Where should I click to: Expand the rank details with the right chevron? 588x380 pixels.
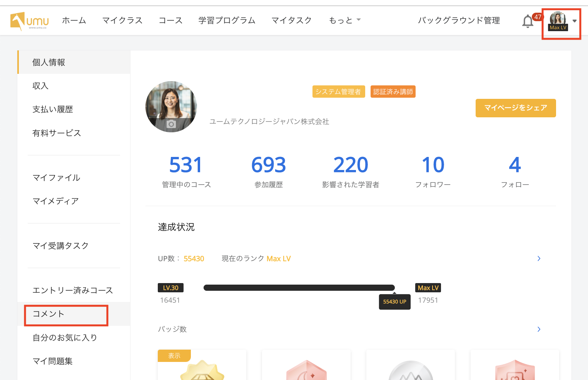[539, 258]
